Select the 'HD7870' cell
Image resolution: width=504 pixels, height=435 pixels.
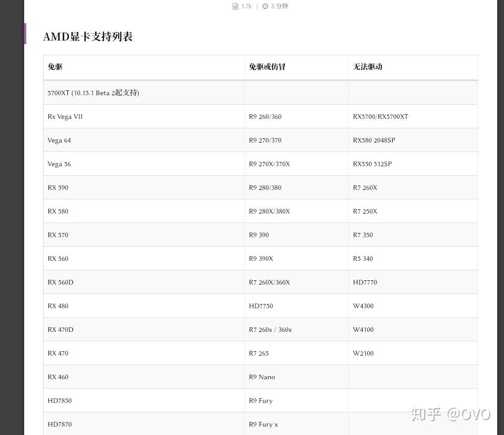(x=144, y=424)
